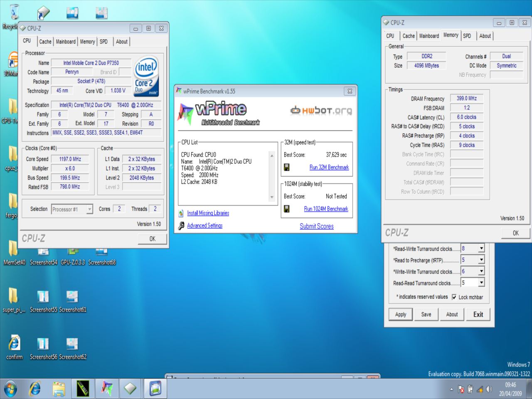Click the Submit Scores link in wPrime

tap(317, 226)
